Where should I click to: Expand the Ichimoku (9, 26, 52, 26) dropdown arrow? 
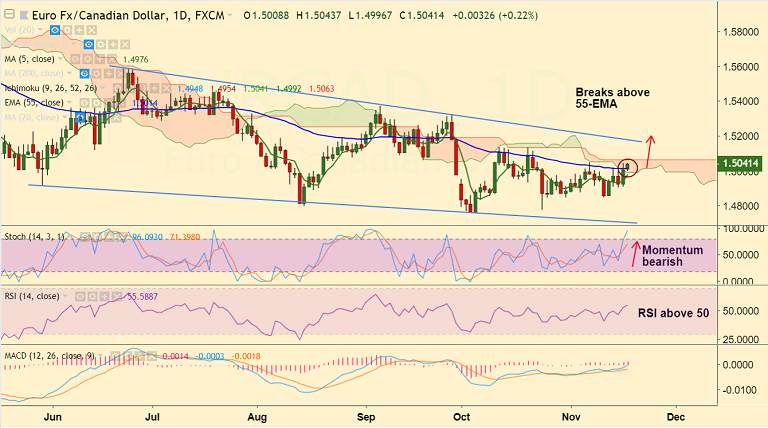(103, 88)
